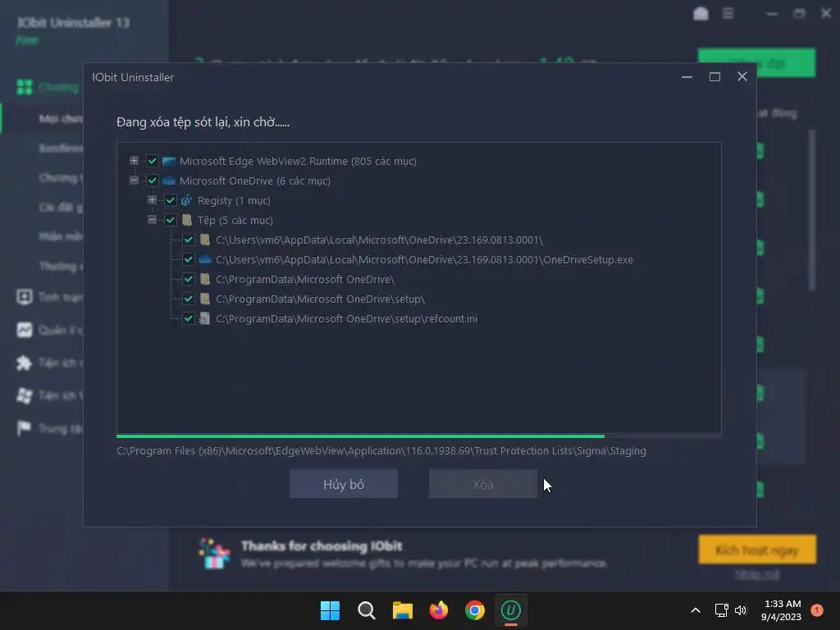Image resolution: width=840 pixels, height=630 pixels.
Task: Open File Explorer from taskbar
Action: tap(402, 610)
